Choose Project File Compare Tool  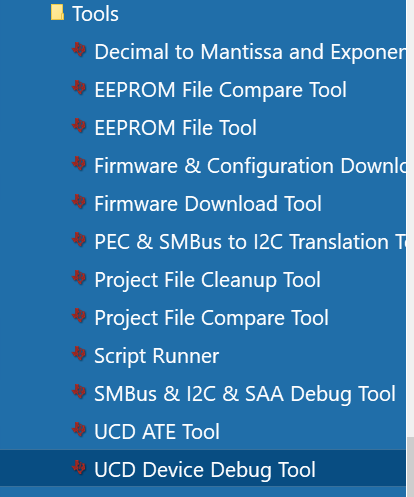(x=211, y=318)
